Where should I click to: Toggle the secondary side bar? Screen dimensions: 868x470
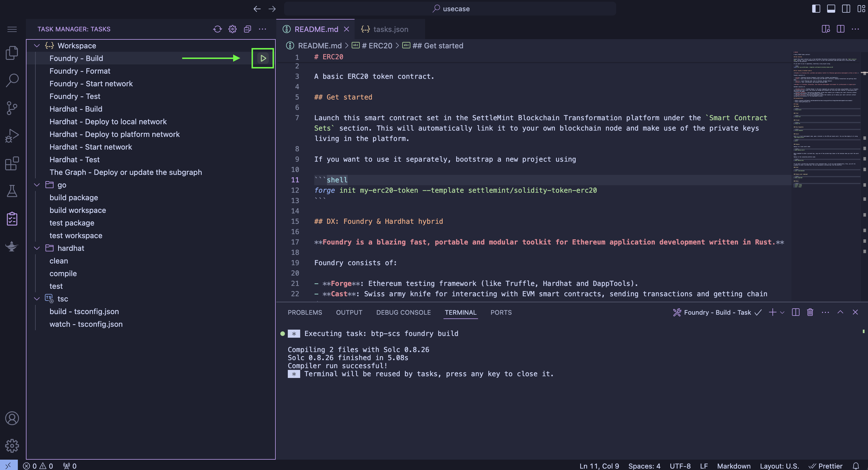pos(846,9)
